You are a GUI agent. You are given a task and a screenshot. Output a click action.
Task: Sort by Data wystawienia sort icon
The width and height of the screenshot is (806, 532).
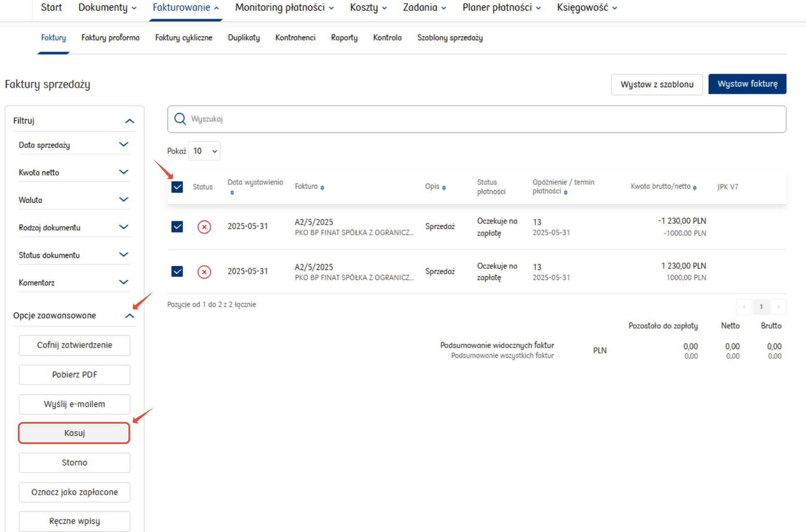point(232,193)
